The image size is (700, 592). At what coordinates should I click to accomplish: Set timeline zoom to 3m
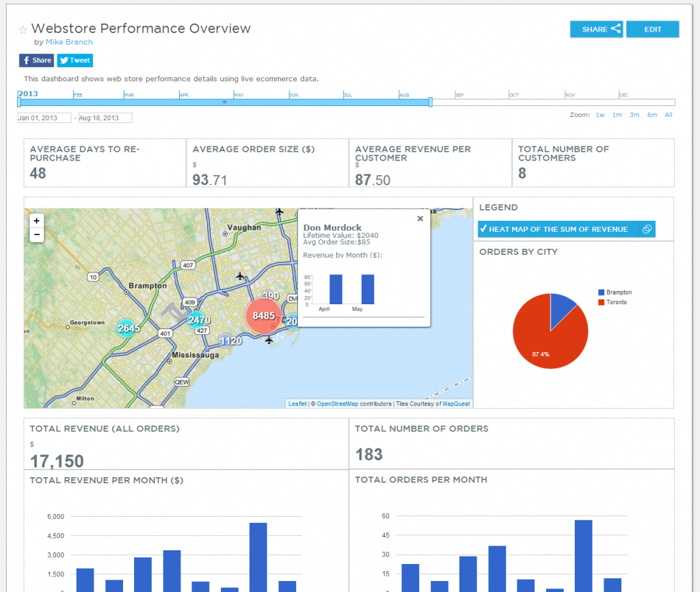(x=634, y=115)
